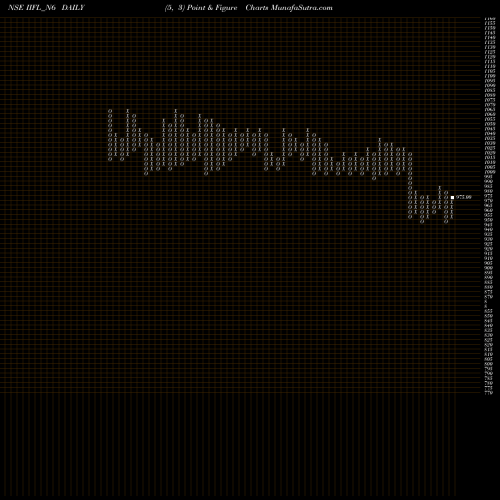Click the 975.00 current price label

point(463,197)
